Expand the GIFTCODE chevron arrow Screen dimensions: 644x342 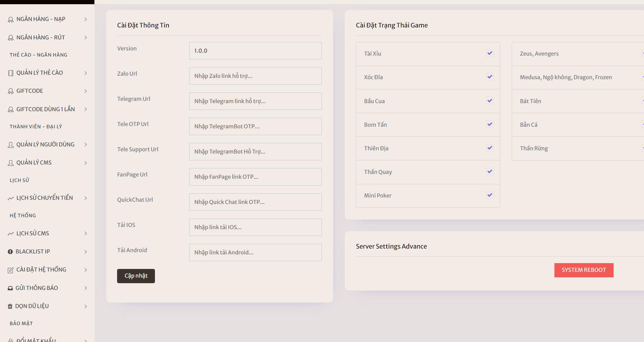86,91
